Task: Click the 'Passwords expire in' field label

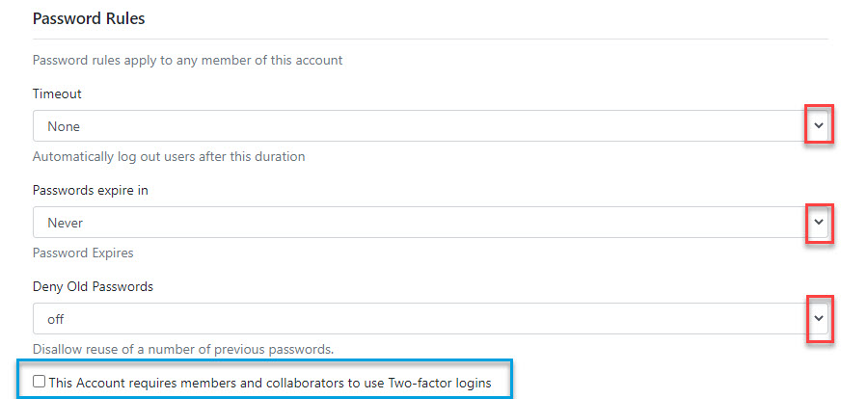Action: point(90,190)
